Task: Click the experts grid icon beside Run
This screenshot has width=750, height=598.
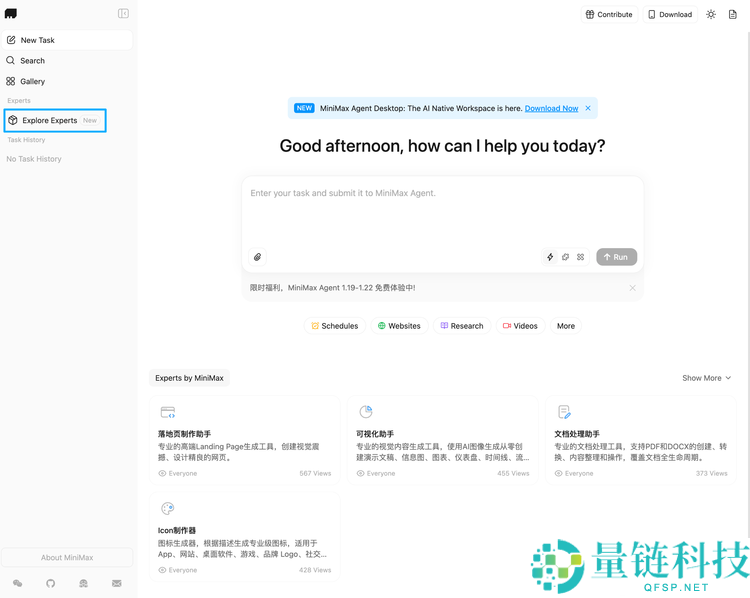Action: click(x=580, y=257)
